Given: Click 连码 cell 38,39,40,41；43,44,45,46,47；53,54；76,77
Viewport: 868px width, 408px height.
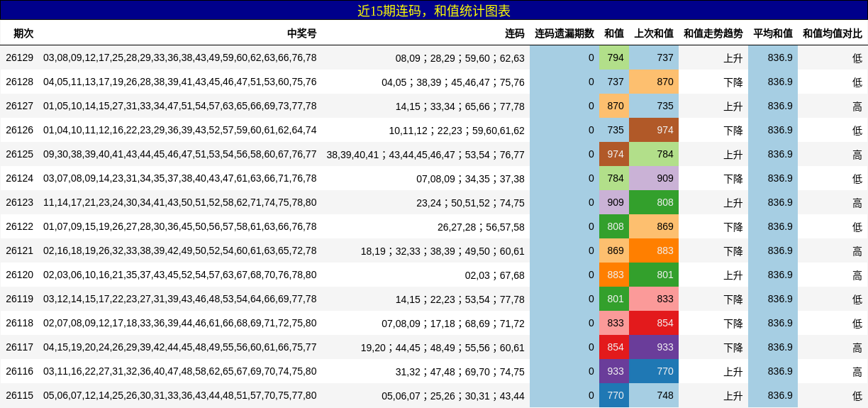Looking at the screenshot, I should click(425, 155).
